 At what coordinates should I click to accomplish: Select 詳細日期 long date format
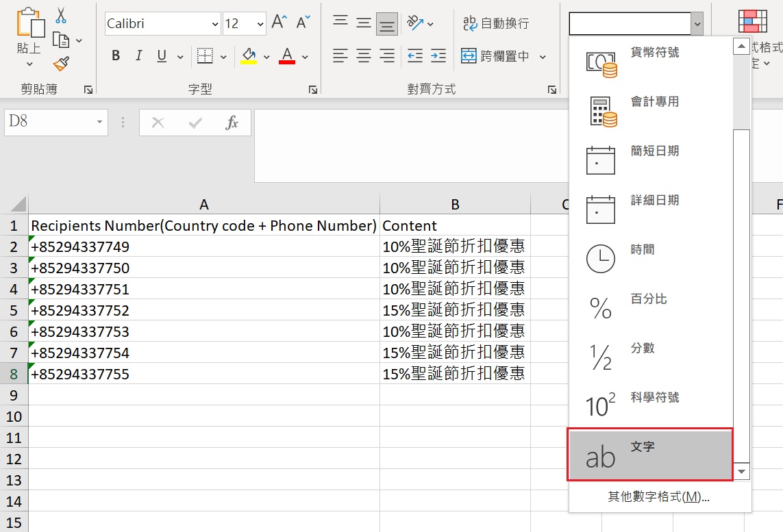[651, 210]
